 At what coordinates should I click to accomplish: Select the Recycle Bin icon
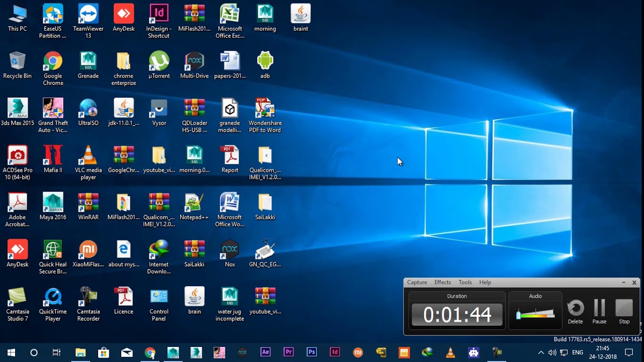18,66
